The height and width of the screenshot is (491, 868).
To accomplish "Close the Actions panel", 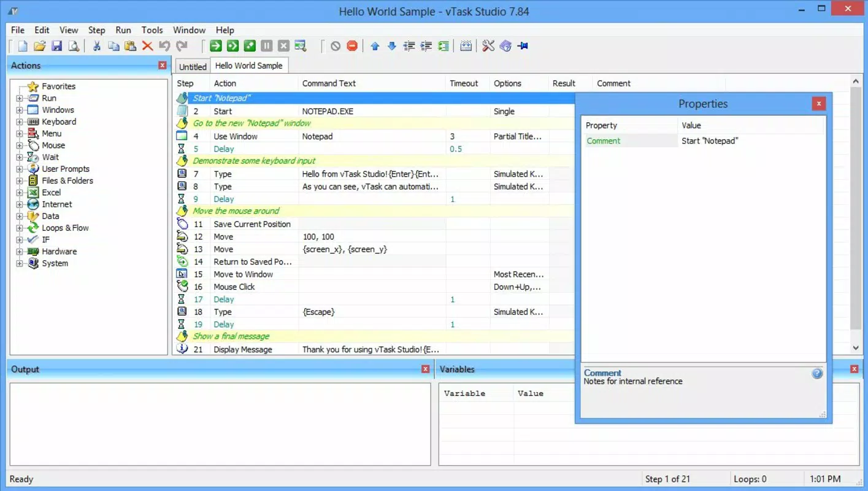I will pyautogui.click(x=163, y=65).
